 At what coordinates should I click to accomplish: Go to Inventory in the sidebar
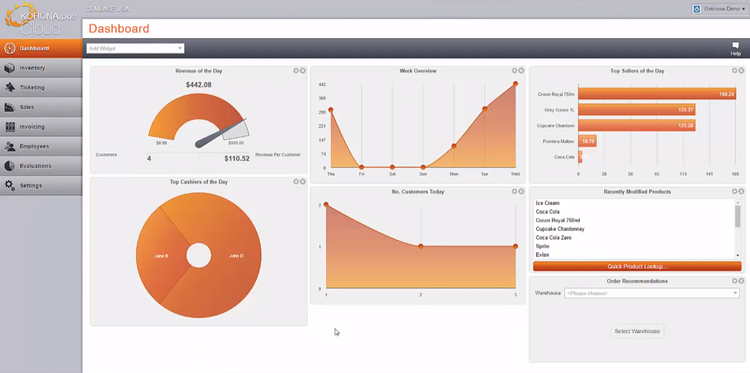click(x=41, y=68)
